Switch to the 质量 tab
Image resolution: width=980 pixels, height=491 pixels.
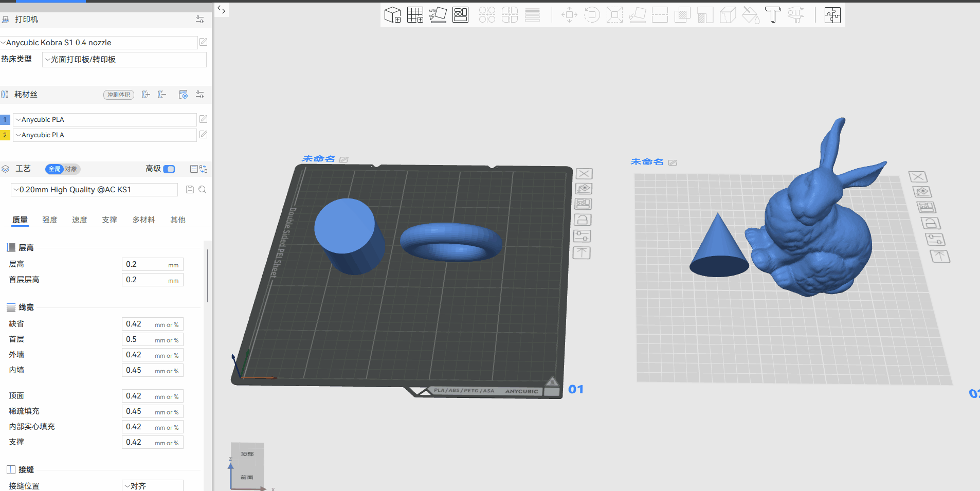click(x=20, y=220)
